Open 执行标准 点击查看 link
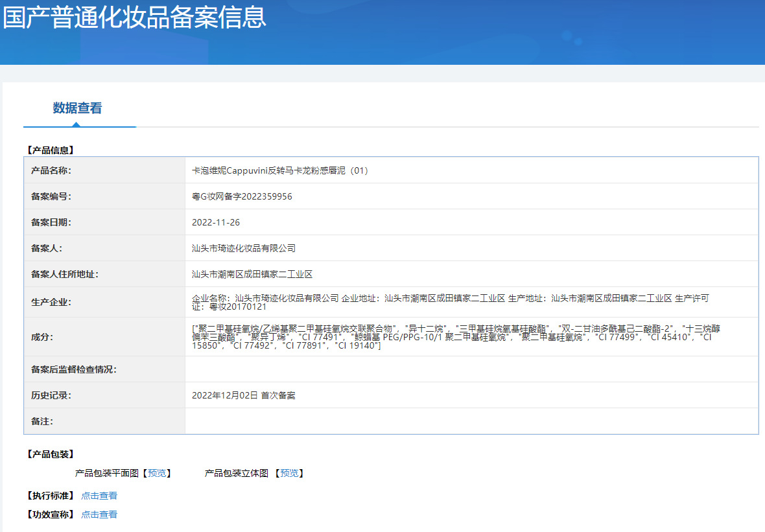The height and width of the screenshot is (532, 765). click(99, 496)
